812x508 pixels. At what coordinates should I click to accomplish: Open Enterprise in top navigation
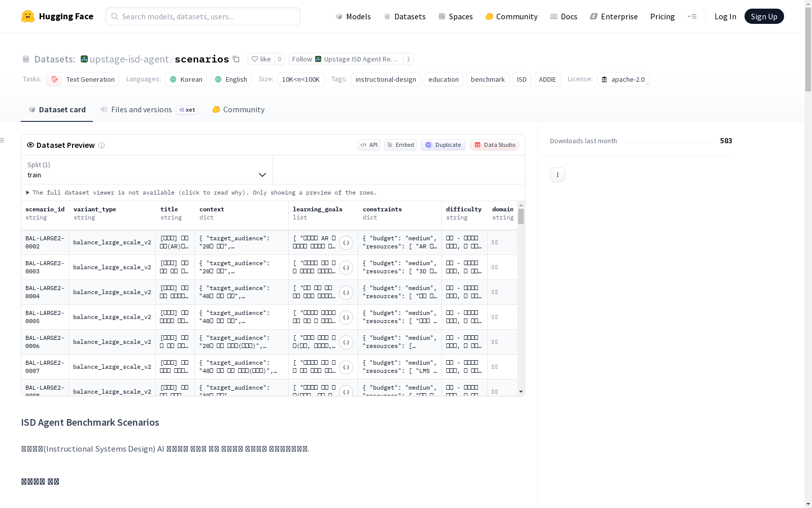(x=614, y=16)
